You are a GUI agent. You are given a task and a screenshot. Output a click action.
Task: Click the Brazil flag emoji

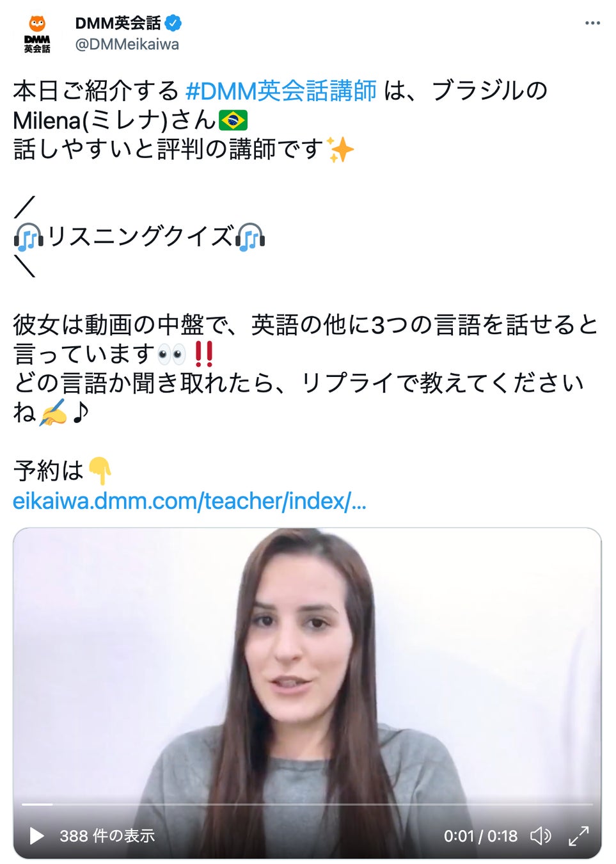coord(233,120)
